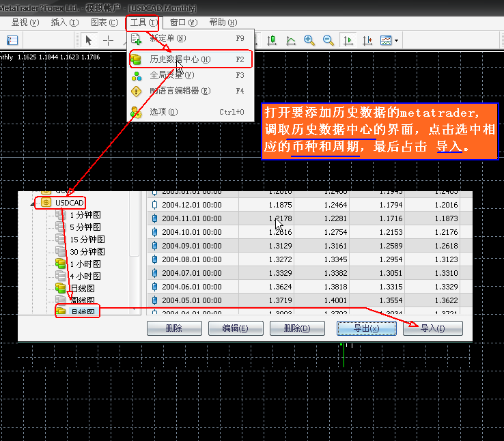The width and height of the screenshot is (504, 441).
Task: Click the value '1.3051'
Action: tap(391, 273)
